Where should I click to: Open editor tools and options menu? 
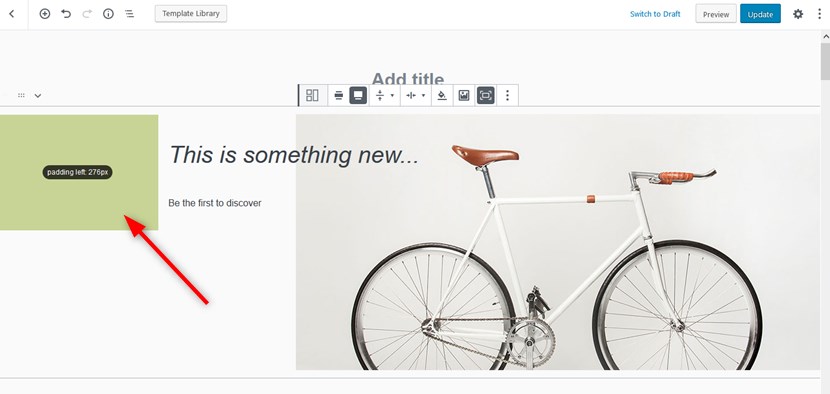[x=819, y=14]
